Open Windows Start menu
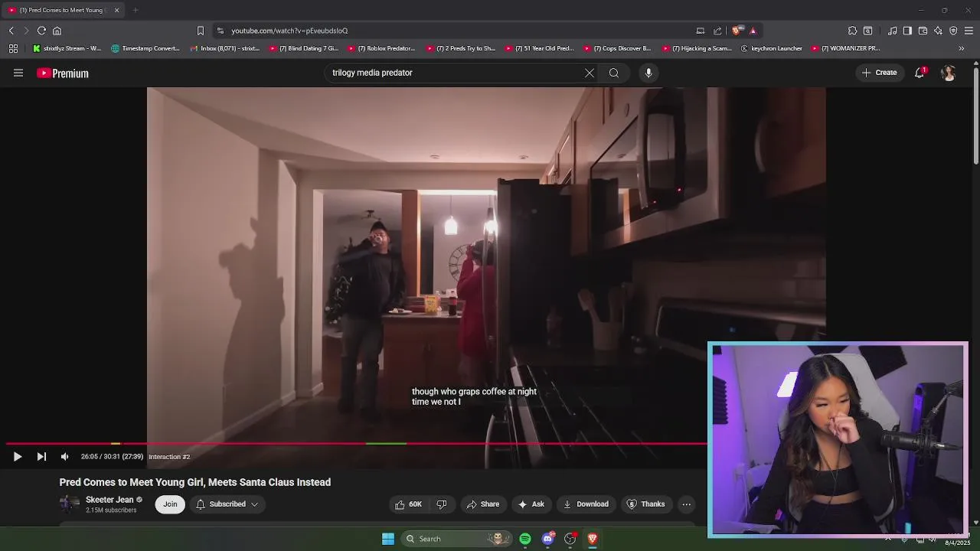The image size is (980, 551). (x=388, y=539)
